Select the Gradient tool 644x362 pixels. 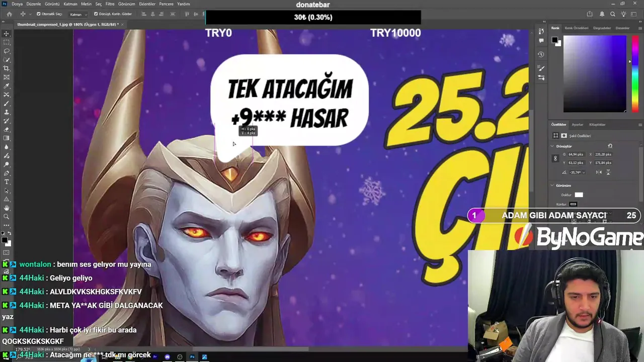7,138
